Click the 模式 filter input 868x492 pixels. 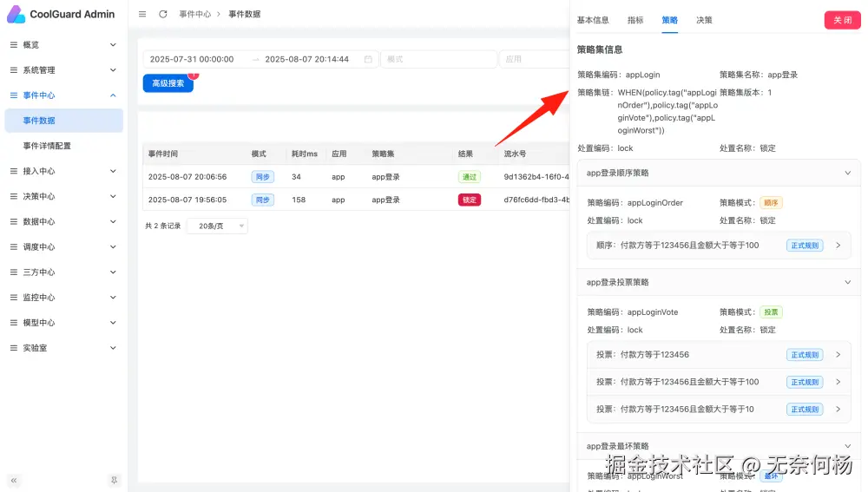coord(438,59)
